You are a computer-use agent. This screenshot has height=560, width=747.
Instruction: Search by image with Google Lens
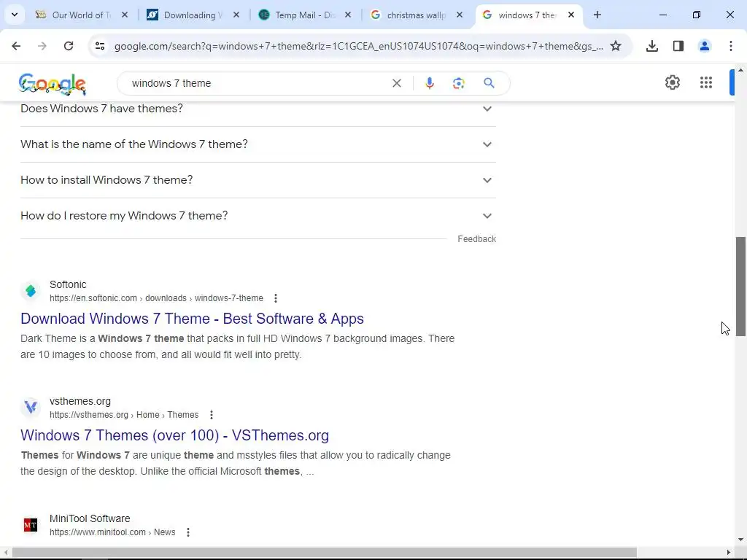coord(458,83)
